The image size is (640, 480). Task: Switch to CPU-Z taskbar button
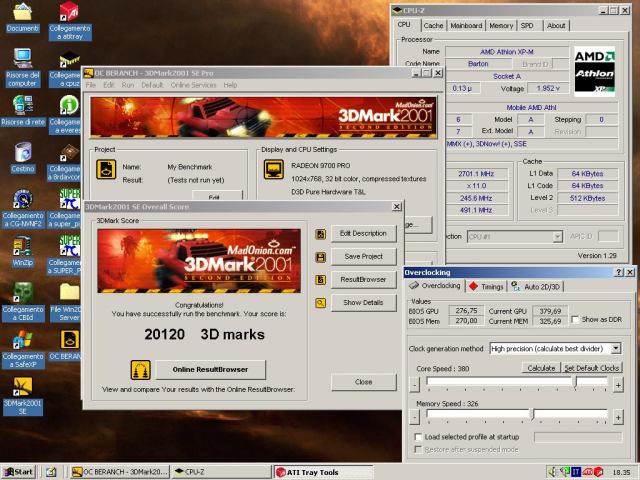(221, 472)
